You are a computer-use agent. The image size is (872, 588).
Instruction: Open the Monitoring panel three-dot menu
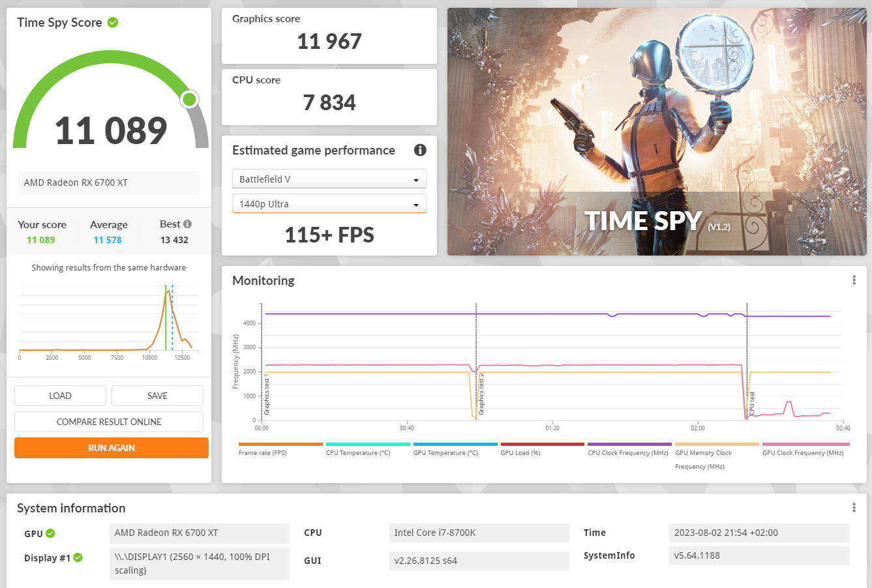[x=854, y=280]
